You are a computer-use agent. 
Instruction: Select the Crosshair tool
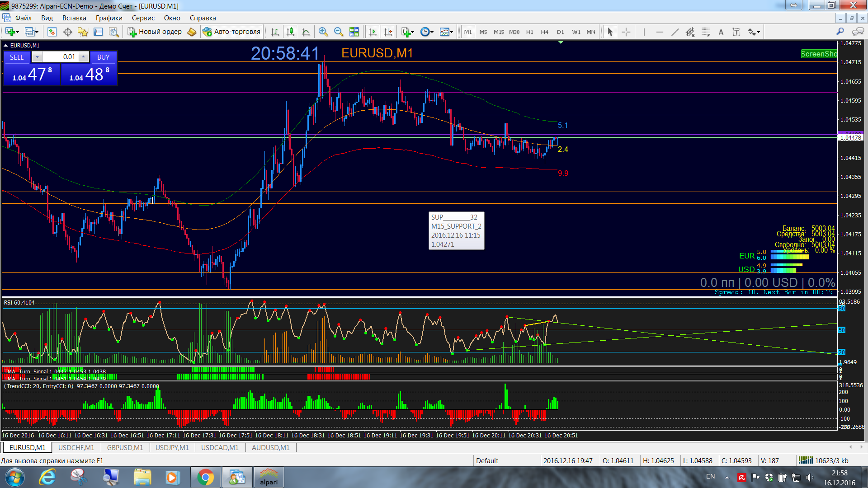point(626,32)
